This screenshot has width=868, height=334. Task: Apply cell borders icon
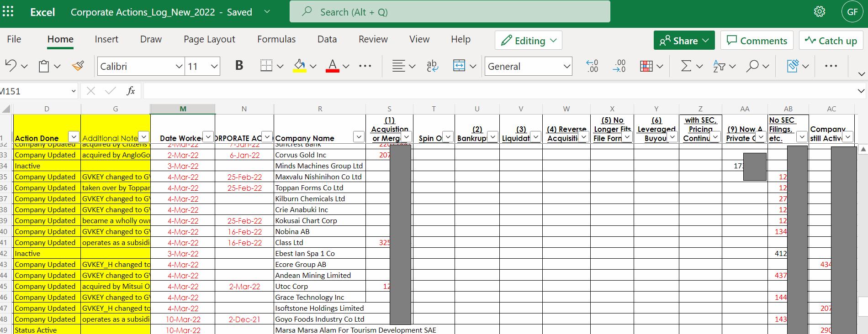pos(266,66)
